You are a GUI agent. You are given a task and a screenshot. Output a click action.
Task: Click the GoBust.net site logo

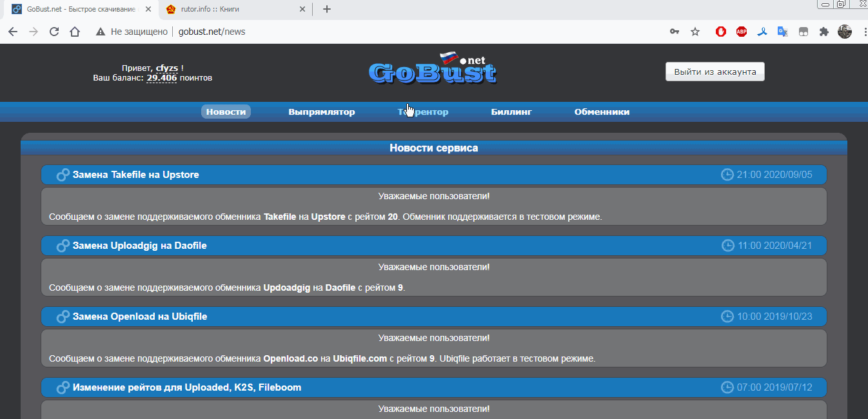(433, 69)
